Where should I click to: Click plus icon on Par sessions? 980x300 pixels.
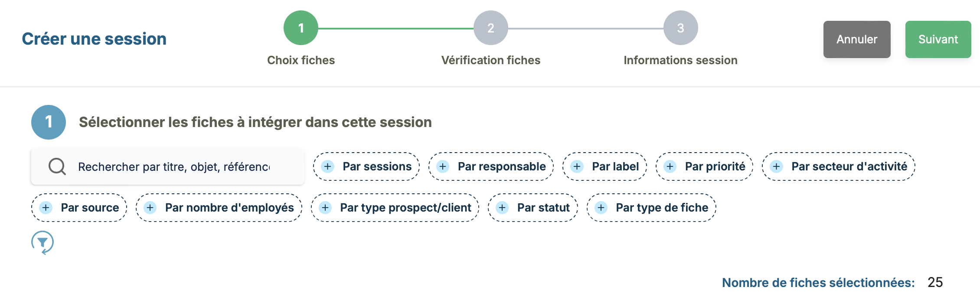328,166
